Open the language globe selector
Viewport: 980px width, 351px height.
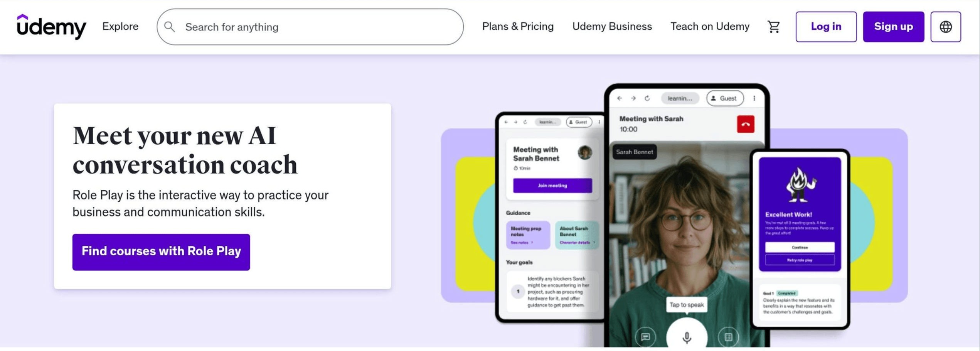coord(945,27)
